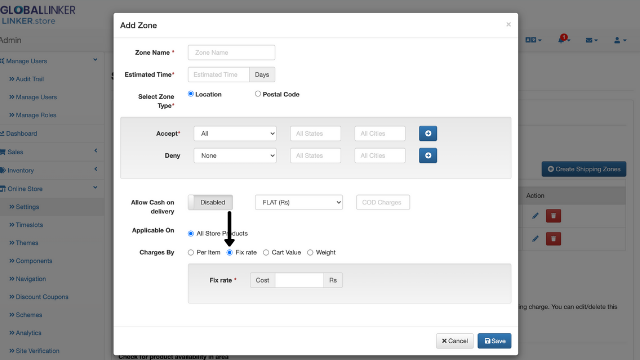Click the All Cities field in Deny row
Image resolution: width=640 pixels, height=360 pixels.
pyautogui.click(x=380, y=156)
